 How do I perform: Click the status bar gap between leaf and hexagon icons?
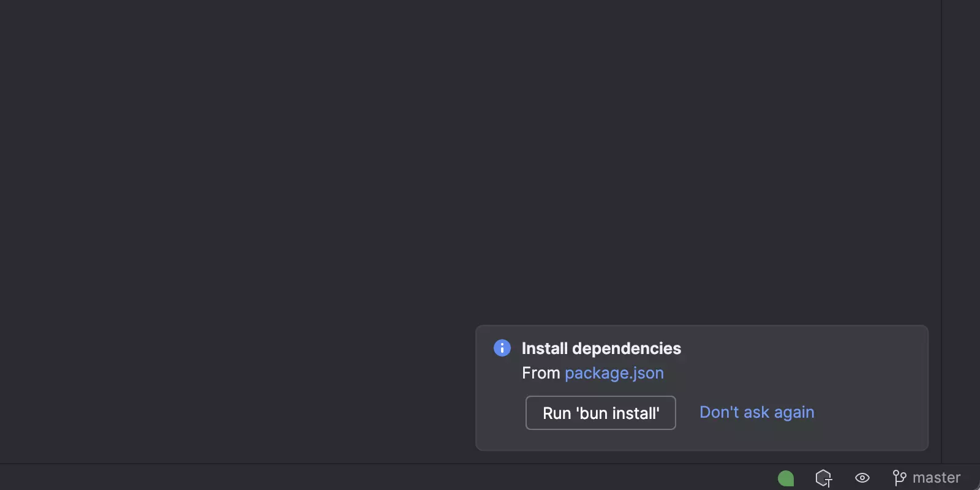pyautogui.click(x=805, y=478)
